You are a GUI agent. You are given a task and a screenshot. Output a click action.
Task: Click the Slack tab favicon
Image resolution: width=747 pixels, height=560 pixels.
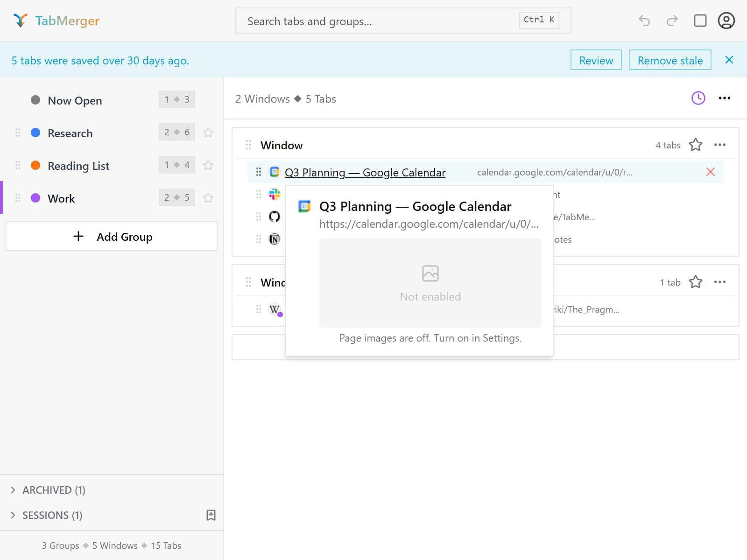[x=275, y=195]
